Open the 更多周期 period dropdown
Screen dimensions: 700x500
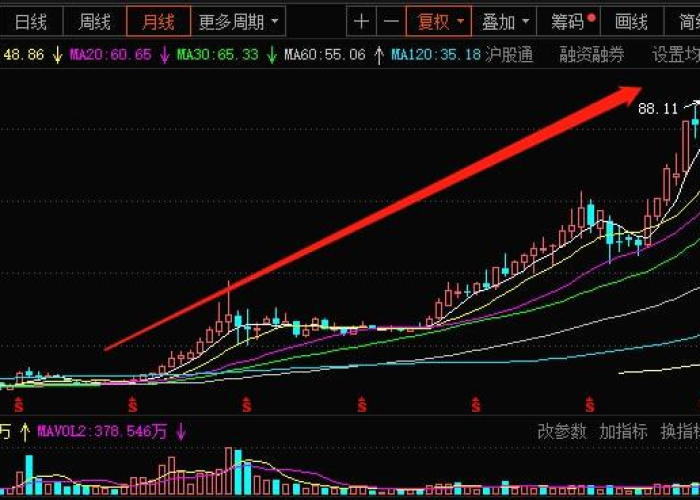pos(238,21)
